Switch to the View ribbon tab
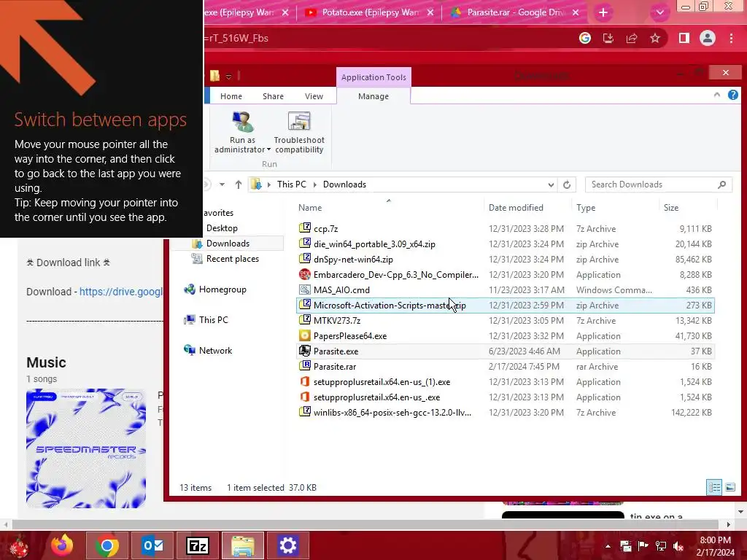The height and width of the screenshot is (560, 747). pyautogui.click(x=314, y=96)
